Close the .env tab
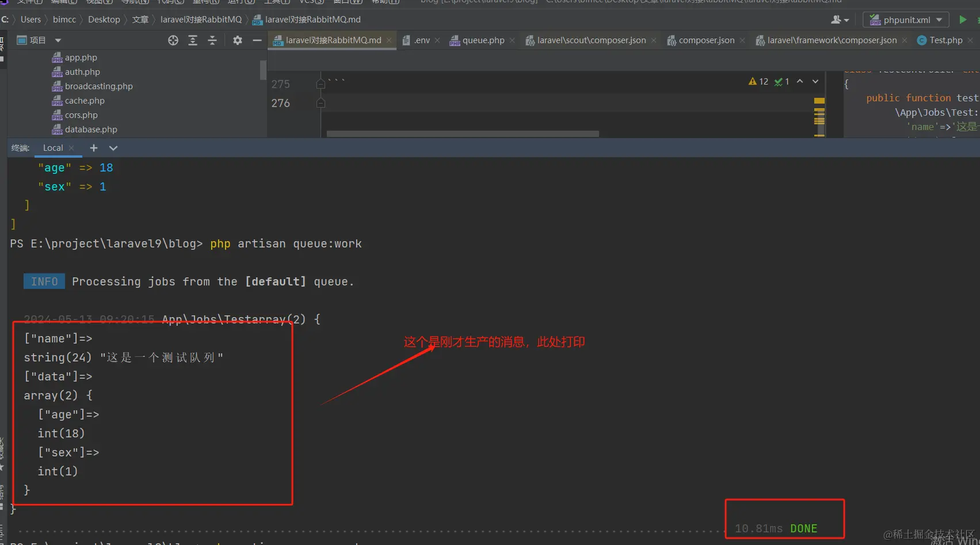 point(437,40)
